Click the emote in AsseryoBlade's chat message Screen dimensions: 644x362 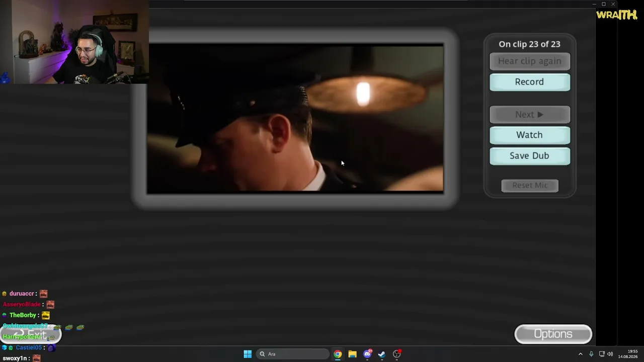point(50,304)
